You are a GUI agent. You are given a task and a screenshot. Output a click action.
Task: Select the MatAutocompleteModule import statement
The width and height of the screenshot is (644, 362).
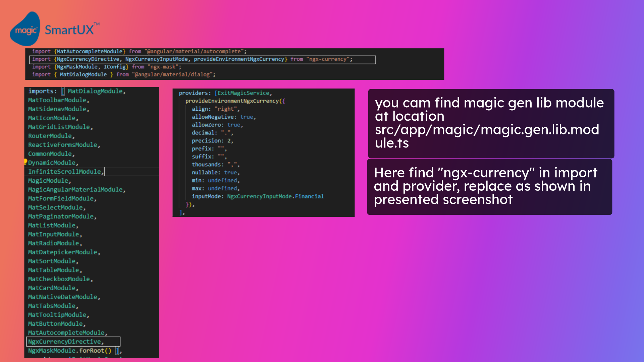point(139,51)
